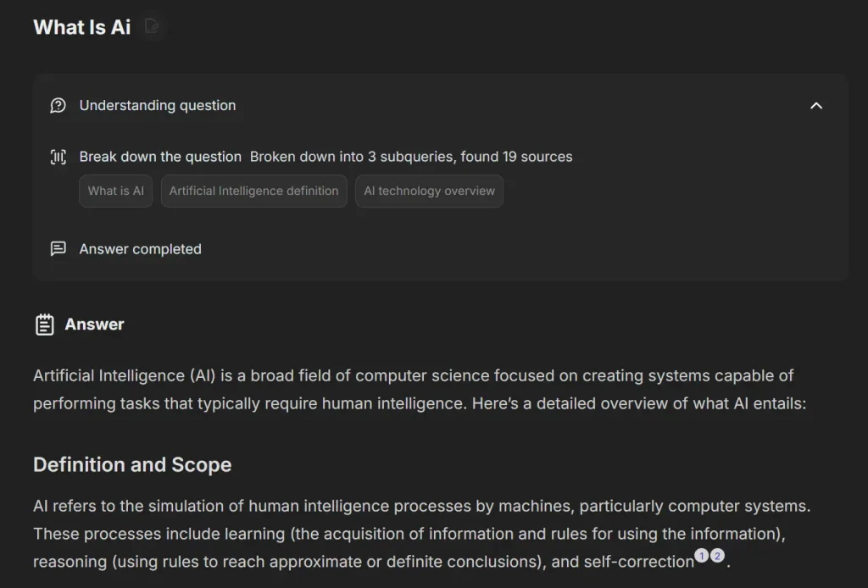Click the "Break down the question" step row
The height and width of the screenshot is (588, 868).
click(159, 156)
